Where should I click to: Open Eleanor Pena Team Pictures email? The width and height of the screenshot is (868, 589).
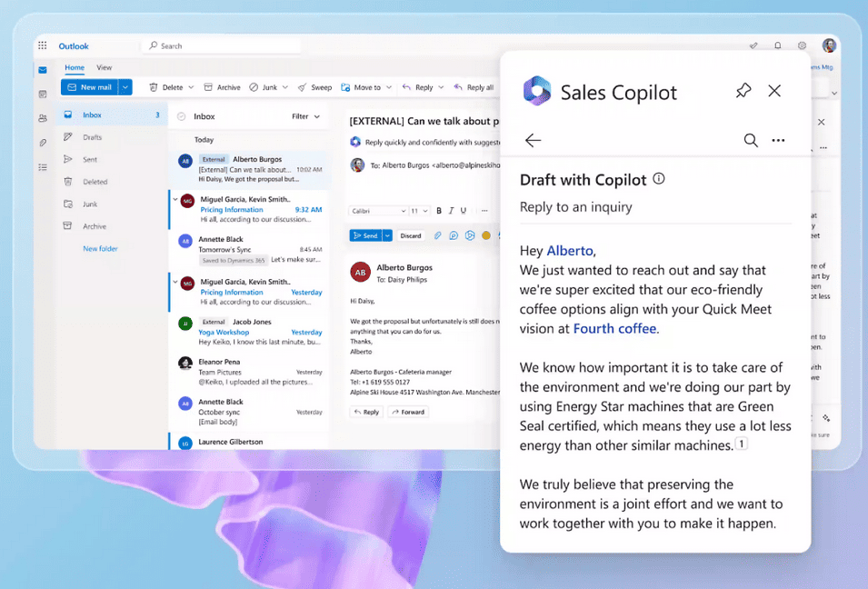250,372
